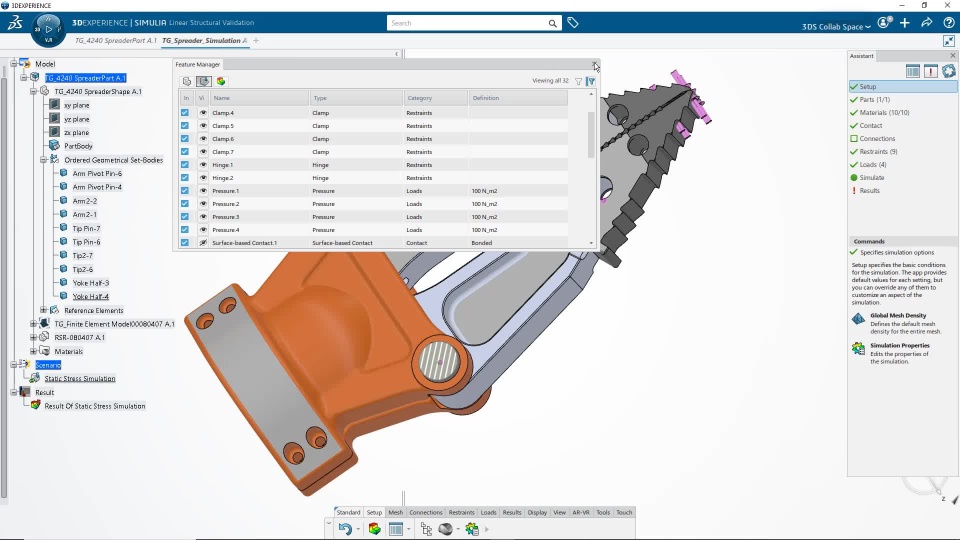Click the gear properties icon in action bar

pos(471,529)
